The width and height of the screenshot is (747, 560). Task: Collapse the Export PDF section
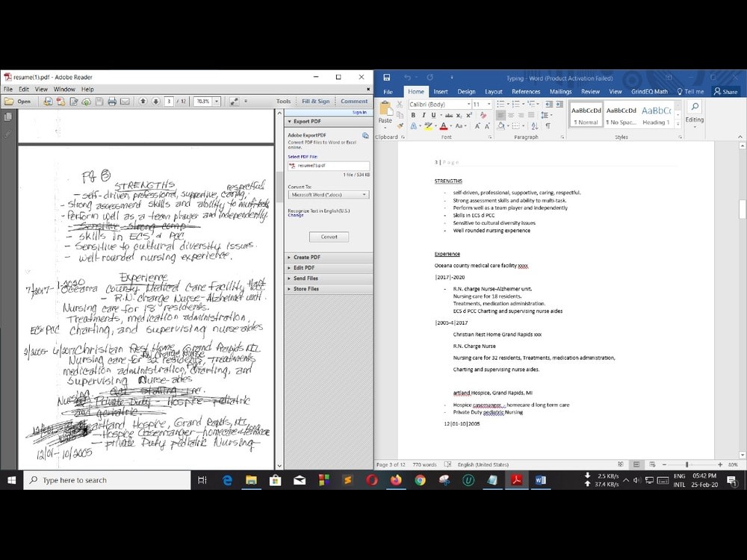328,122
